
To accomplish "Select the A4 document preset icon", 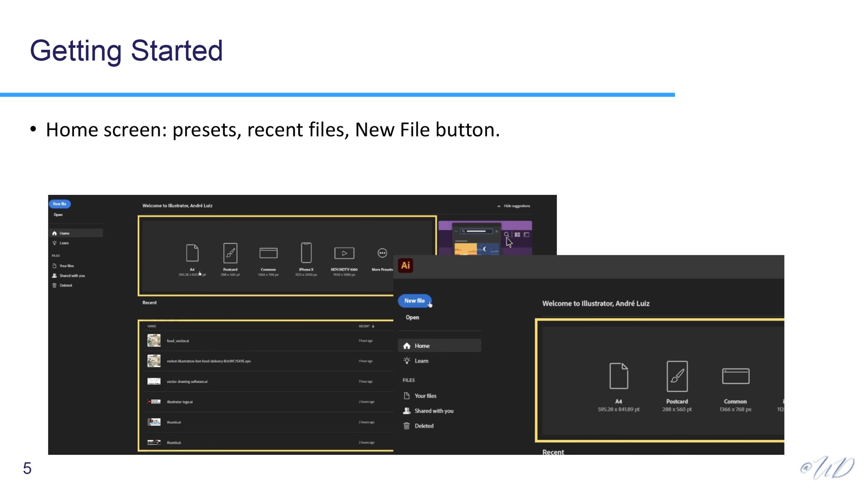I will (192, 253).
